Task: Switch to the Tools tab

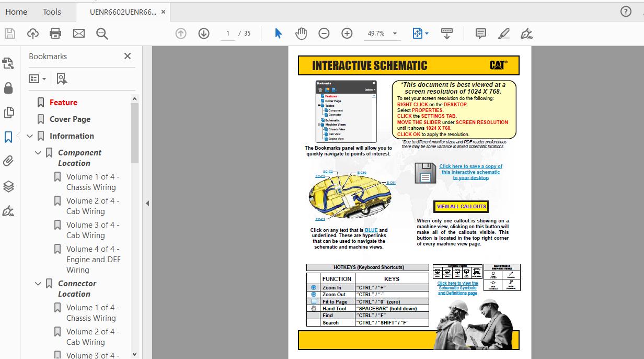Action: (52, 12)
